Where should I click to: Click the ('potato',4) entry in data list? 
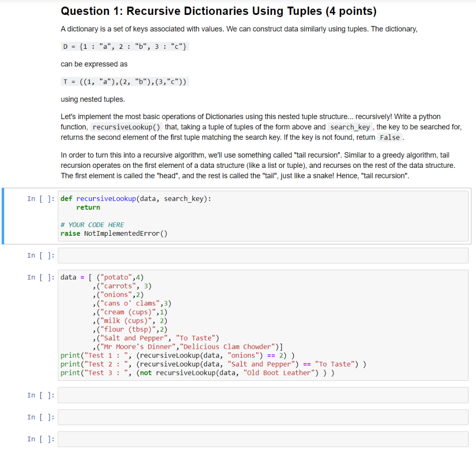click(120, 277)
